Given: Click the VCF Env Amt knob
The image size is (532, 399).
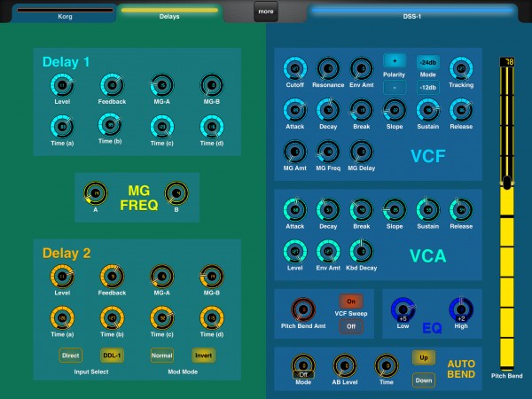Looking at the screenshot, I should 362,69.
